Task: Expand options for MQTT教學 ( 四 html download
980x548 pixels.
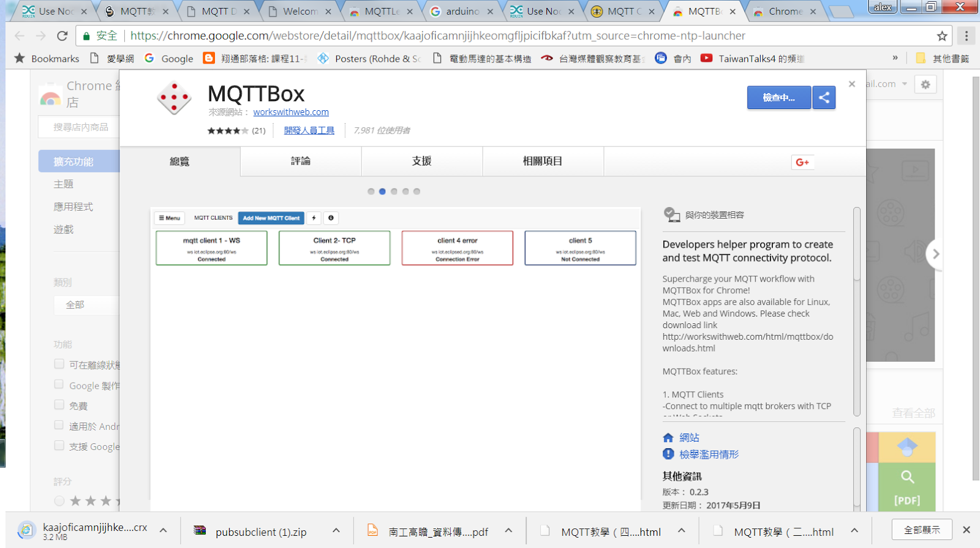Action: pyautogui.click(x=682, y=531)
